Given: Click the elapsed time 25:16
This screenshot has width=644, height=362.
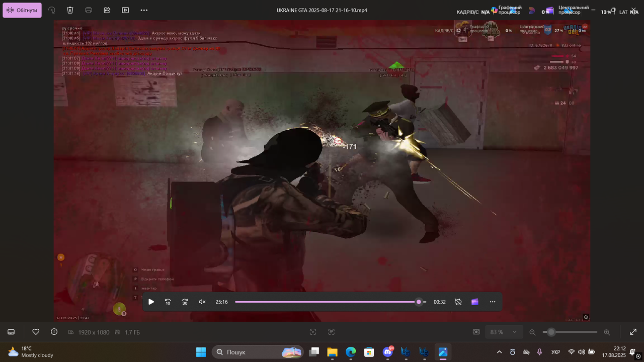Looking at the screenshot, I should (221, 302).
